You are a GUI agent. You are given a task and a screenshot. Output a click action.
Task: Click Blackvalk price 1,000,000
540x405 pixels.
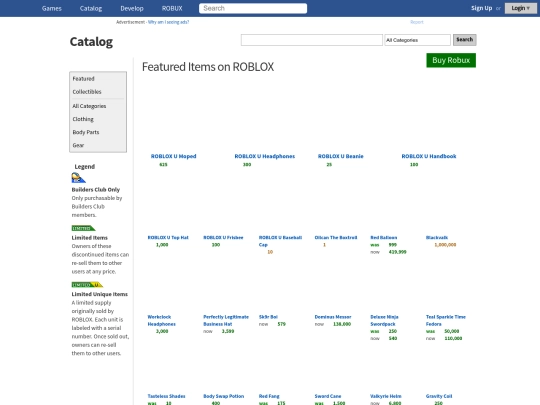tap(445, 245)
